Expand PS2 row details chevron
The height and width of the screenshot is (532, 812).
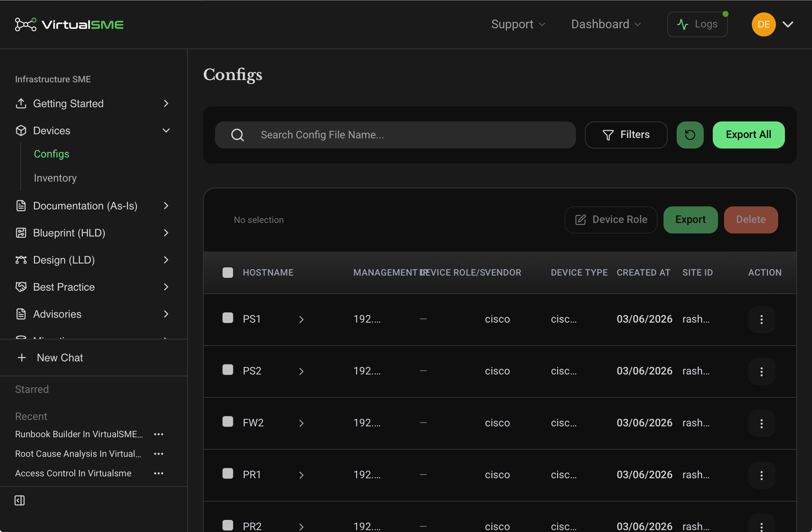[301, 371]
